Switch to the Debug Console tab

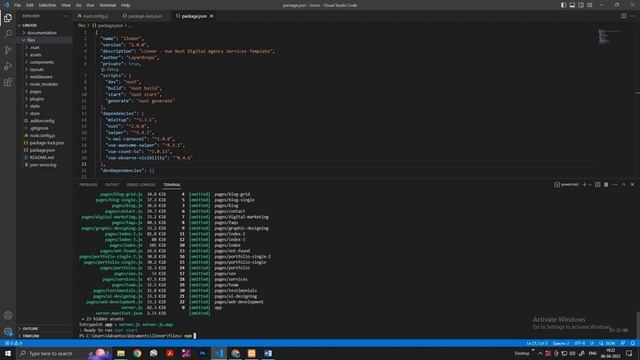click(141, 185)
